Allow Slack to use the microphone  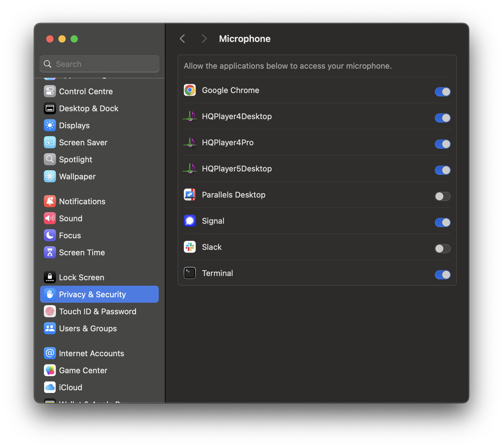(x=442, y=249)
